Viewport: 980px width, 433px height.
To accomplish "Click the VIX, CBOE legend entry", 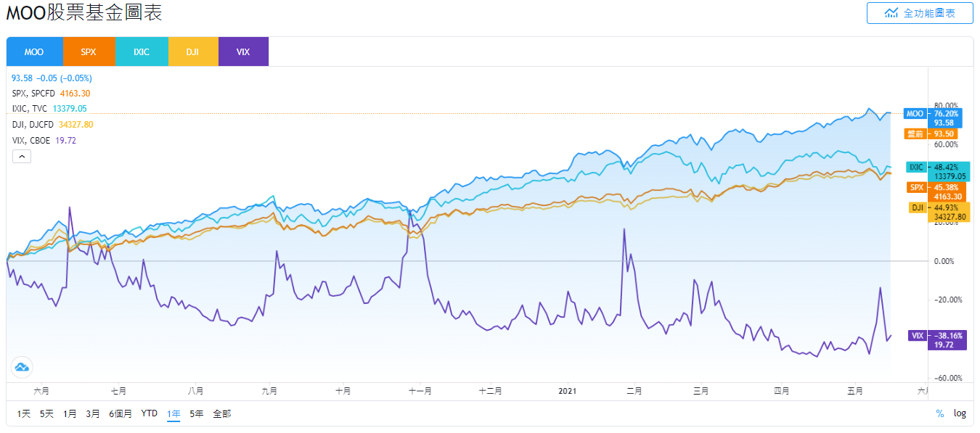I will (44, 141).
